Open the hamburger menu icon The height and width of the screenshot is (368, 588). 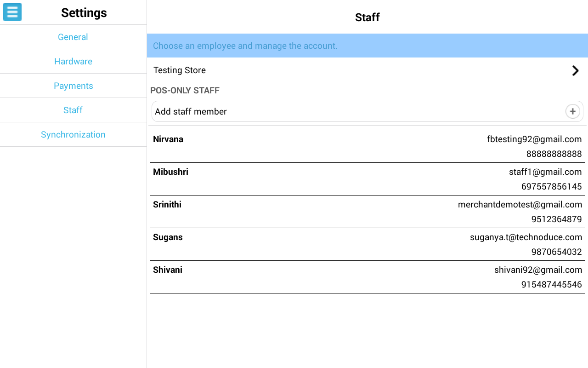click(12, 12)
